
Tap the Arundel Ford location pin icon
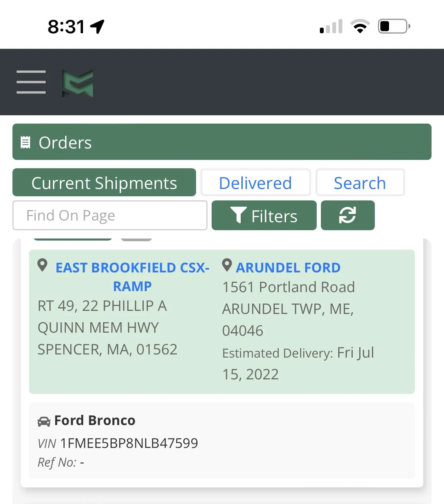click(227, 265)
